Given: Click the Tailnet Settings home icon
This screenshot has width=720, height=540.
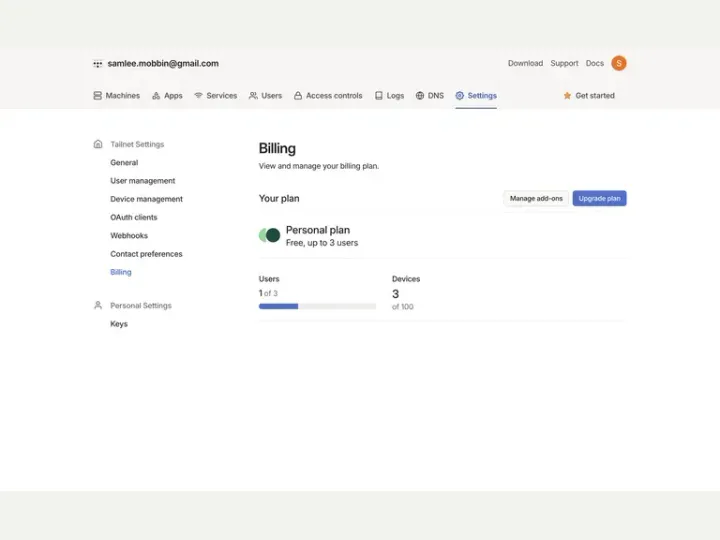Looking at the screenshot, I should (x=98, y=144).
